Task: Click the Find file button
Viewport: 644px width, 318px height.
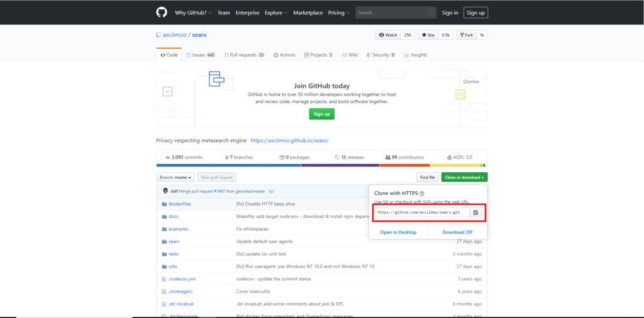Action: (427, 178)
